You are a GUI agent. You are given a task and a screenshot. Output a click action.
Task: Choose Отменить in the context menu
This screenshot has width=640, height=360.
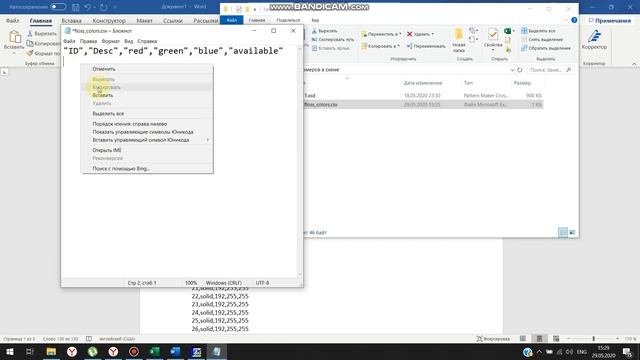[x=147, y=69]
